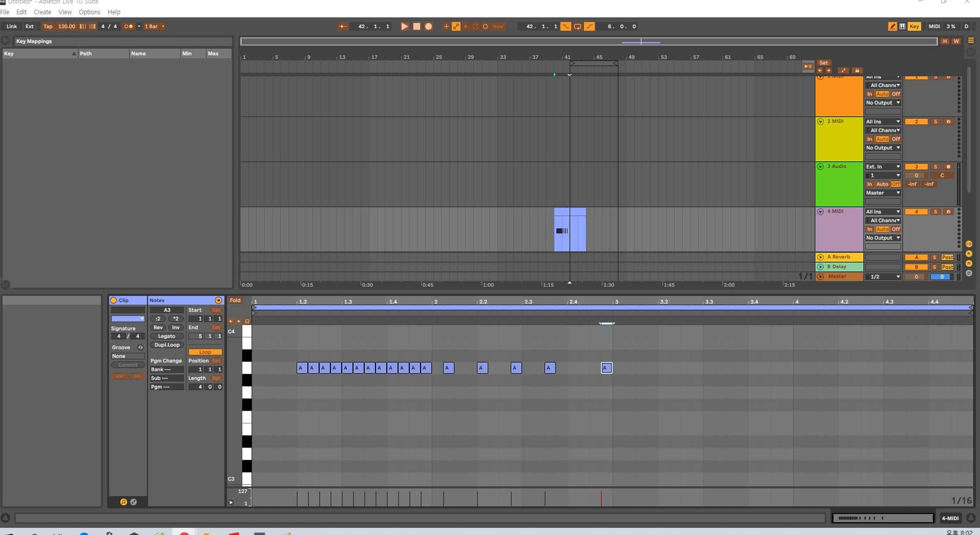The height and width of the screenshot is (535, 980).
Task: Toggle the Clip activator circle
Action: coord(114,300)
